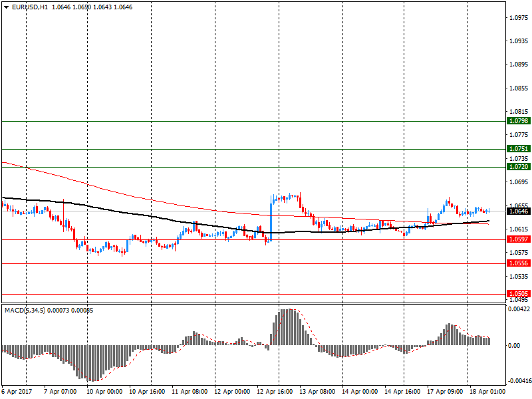This screenshot has height=399, width=532.
Task: Open the chart menu triangle beside EURUSD,H1
Action: click(x=7, y=7)
